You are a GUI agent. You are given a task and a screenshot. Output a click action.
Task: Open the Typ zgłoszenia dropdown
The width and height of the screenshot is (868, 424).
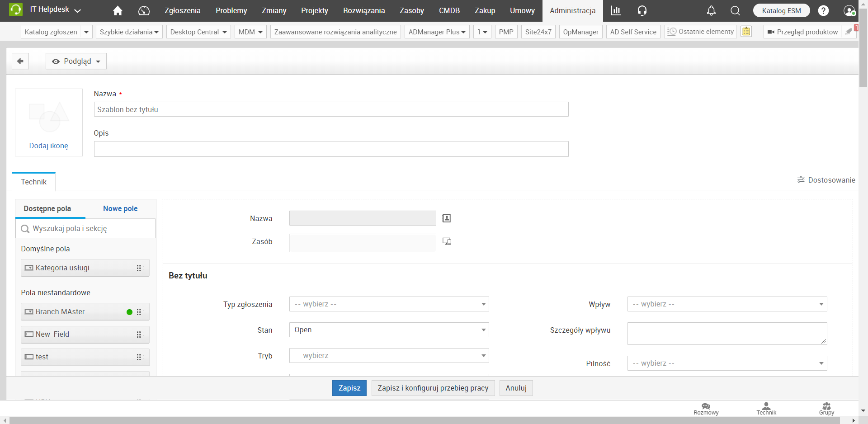[389, 304]
